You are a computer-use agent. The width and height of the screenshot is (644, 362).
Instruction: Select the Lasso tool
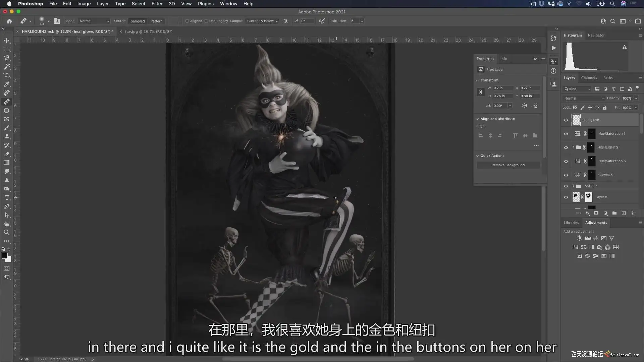pyautogui.click(x=7, y=58)
